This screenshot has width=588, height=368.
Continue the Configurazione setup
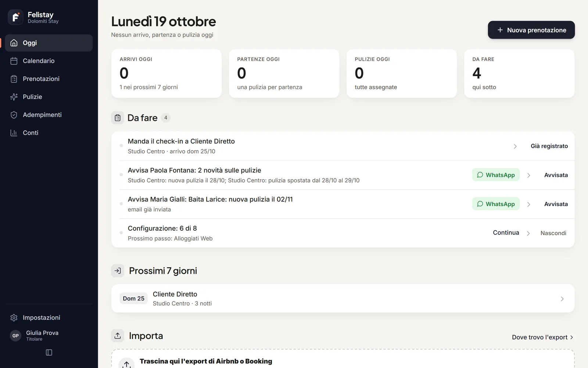pos(506,233)
